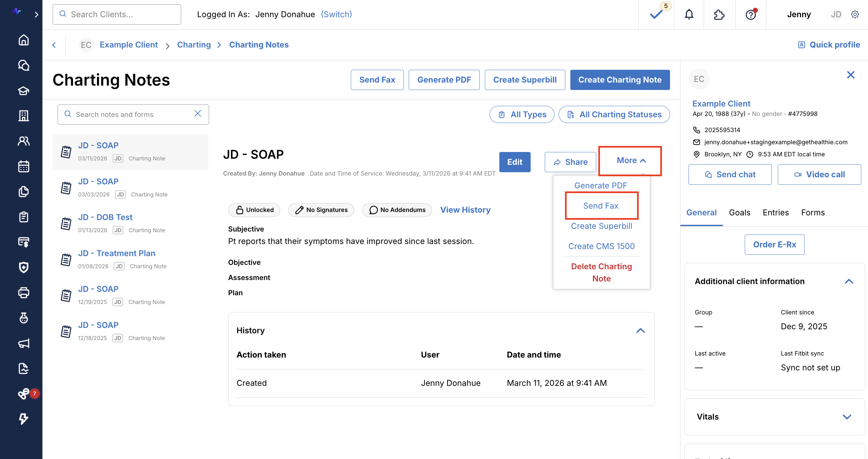Screen dimensions: 868x459
Task: Open the All Charting Statuses filter
Action: (614, 115)
